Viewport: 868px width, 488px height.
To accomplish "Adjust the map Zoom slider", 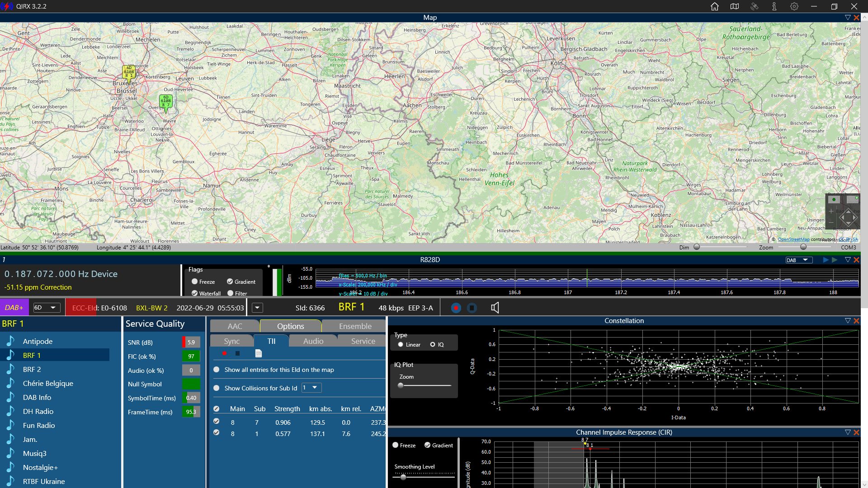I will pos(803,247).
